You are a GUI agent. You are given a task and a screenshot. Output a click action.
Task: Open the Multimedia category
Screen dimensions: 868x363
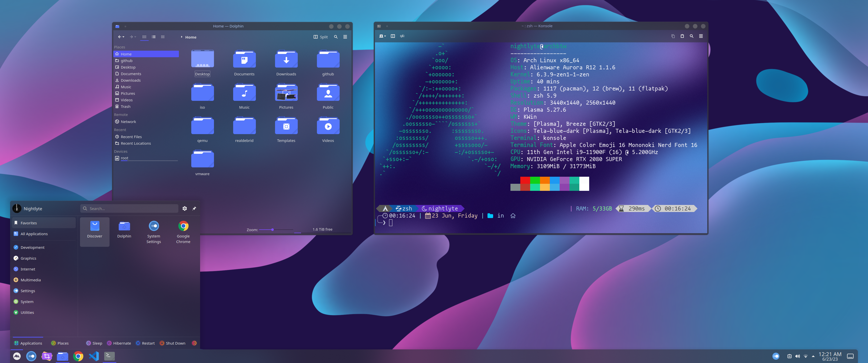click(44, 280)
